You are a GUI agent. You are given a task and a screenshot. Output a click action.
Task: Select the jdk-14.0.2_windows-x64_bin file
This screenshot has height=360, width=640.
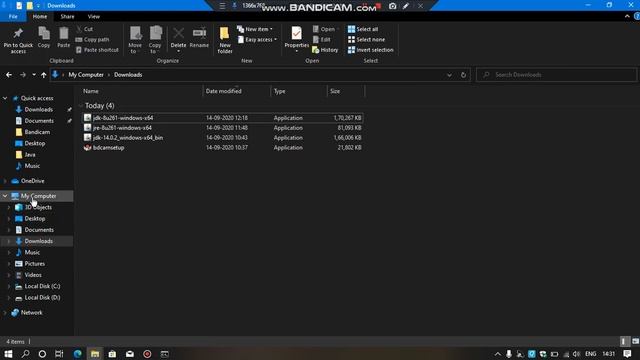222,138
